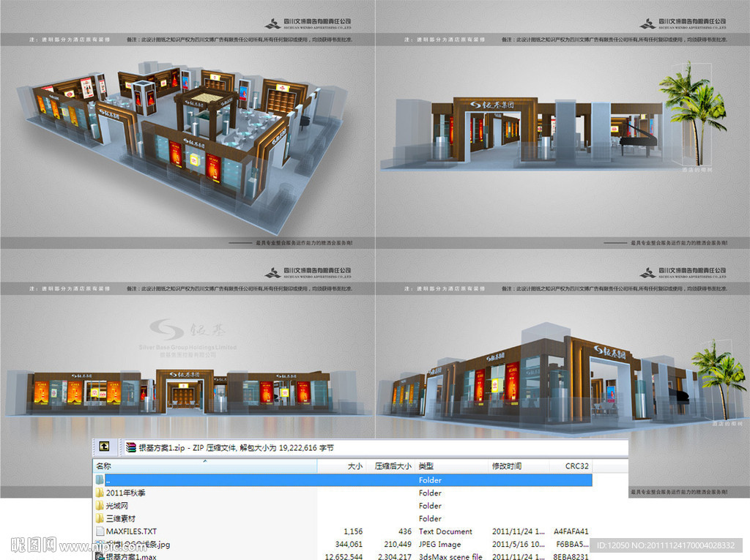Select the 三维素材 folder name

121,518
